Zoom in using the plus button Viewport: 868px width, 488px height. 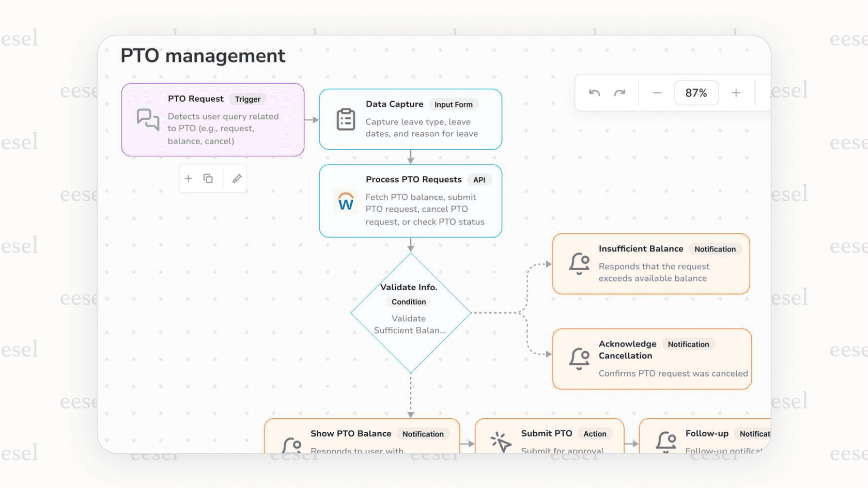point(736,92)
